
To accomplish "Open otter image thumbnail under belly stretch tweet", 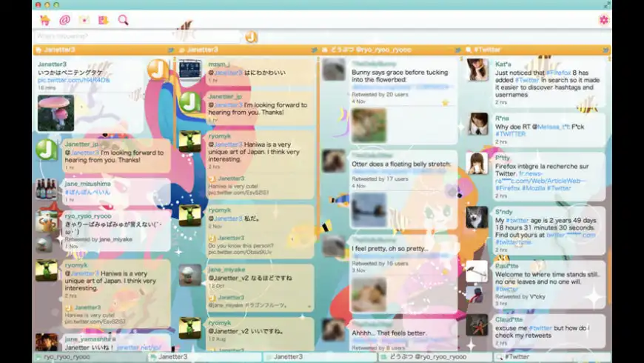I will (369, 210).
